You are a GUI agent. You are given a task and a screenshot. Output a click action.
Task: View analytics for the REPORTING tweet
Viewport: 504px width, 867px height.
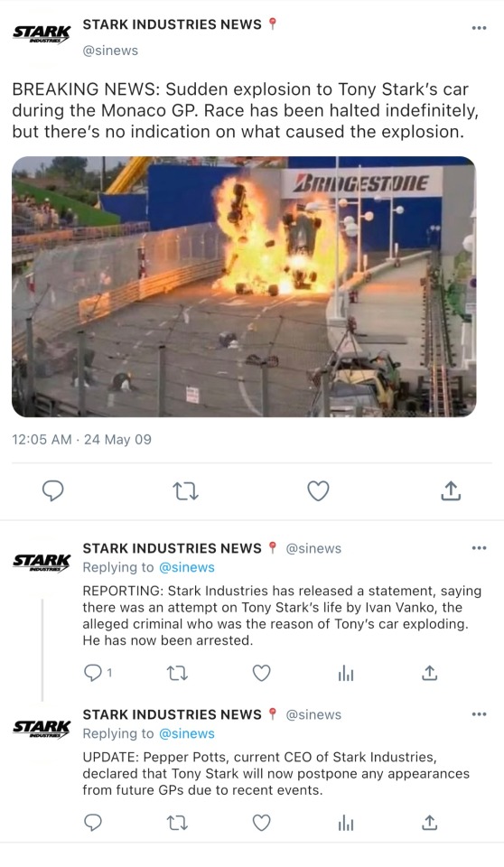click(346, 674)
